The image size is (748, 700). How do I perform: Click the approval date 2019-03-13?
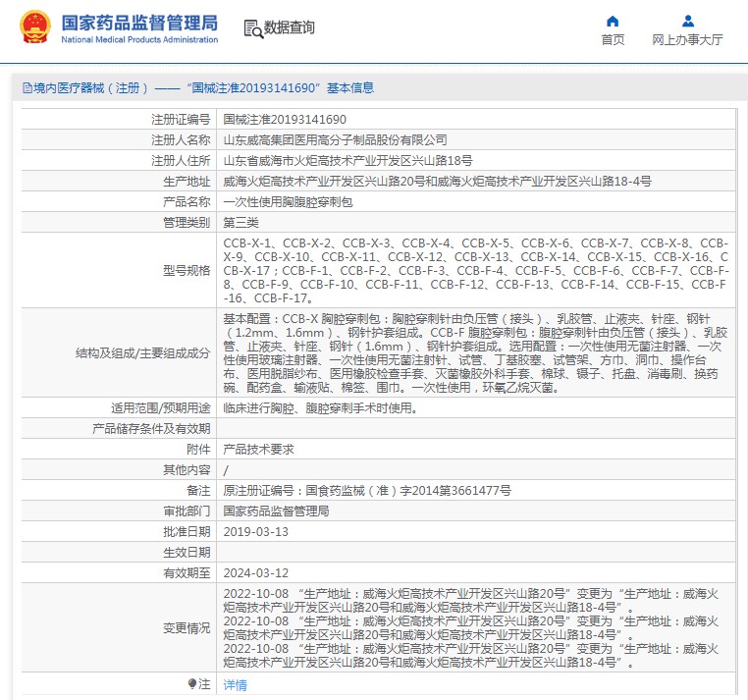click(256, 531)
